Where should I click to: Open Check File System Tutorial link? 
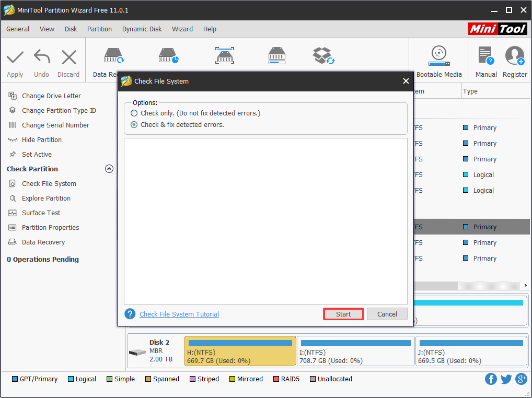pyautogui.click(x=179, y=314)
